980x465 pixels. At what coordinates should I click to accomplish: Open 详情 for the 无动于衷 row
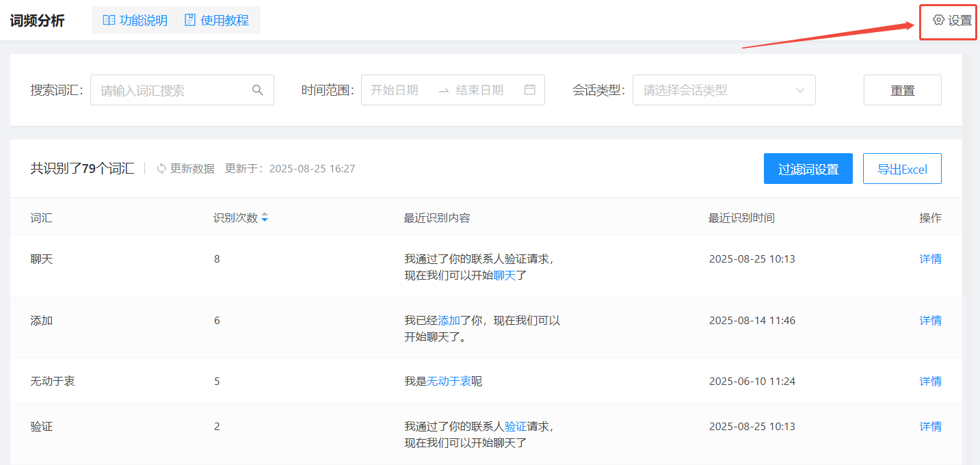point(930,382)
